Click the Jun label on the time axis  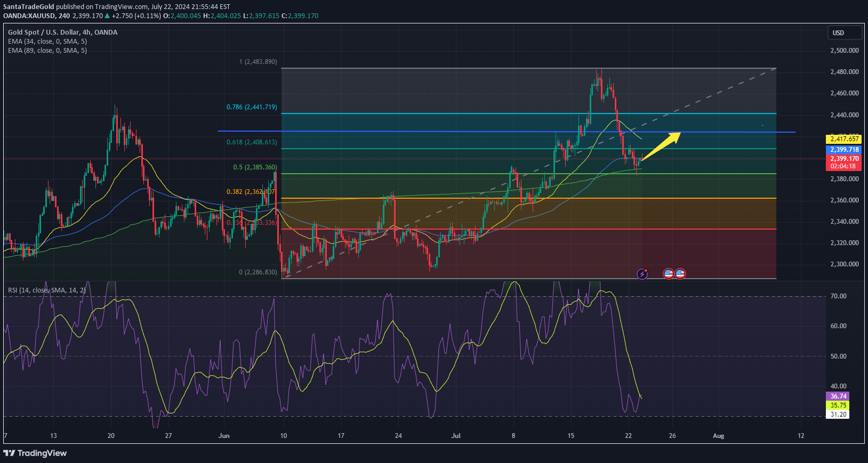(224, 436)
